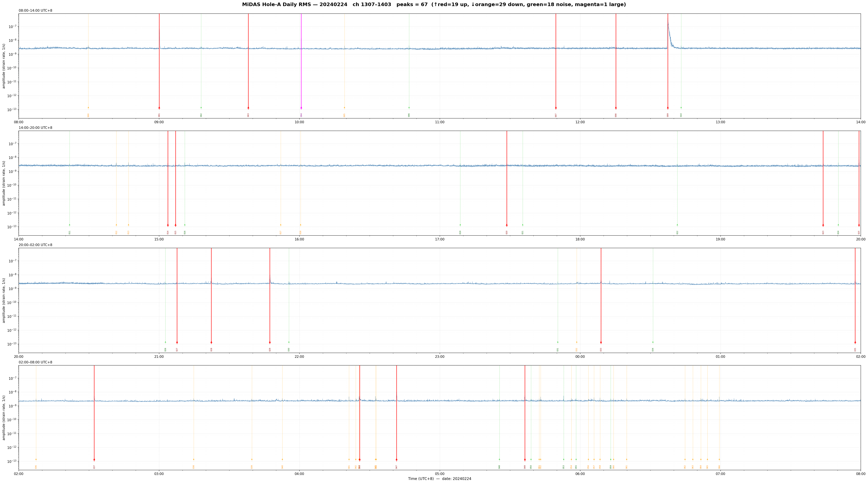Select orange down marker labeled 018

[x=301, y=225]
